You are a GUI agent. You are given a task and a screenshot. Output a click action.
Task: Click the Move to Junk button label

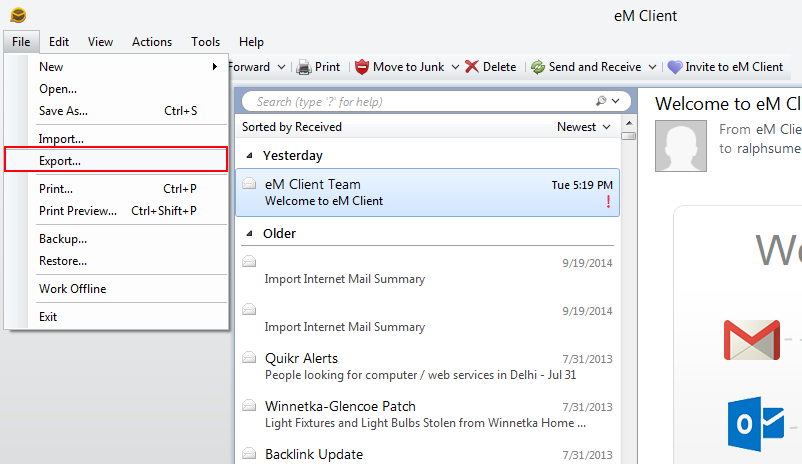(409, 67)
